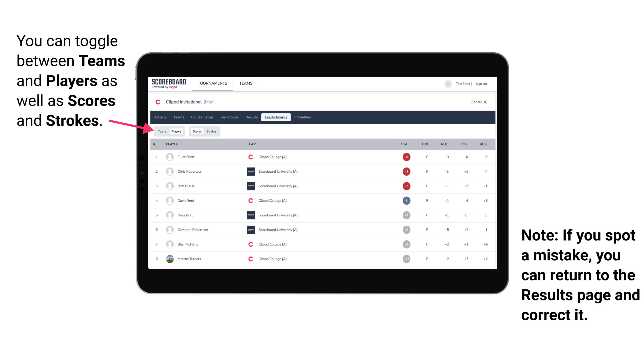Expand the Details section tab

pyautogui.click(x=162, y=117)
